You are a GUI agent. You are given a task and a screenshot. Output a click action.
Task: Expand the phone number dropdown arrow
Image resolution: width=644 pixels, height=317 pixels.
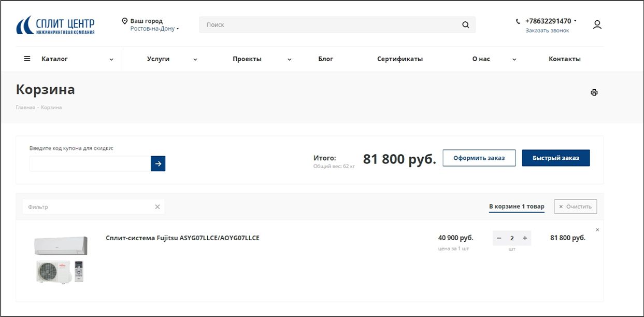pos(575,21)
